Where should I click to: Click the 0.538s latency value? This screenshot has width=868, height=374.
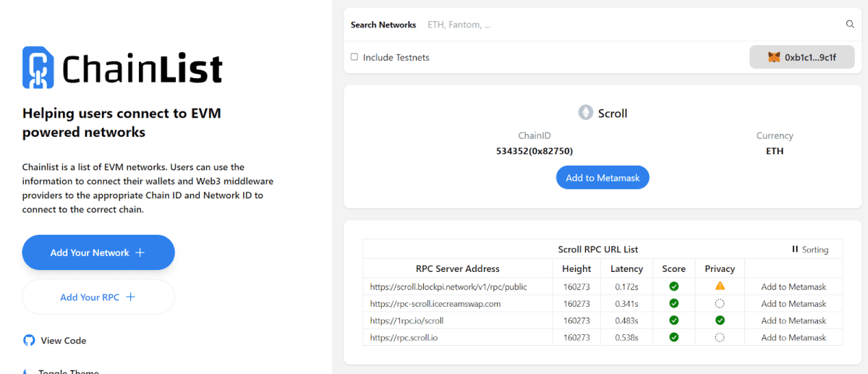click(x=626, y=338)
